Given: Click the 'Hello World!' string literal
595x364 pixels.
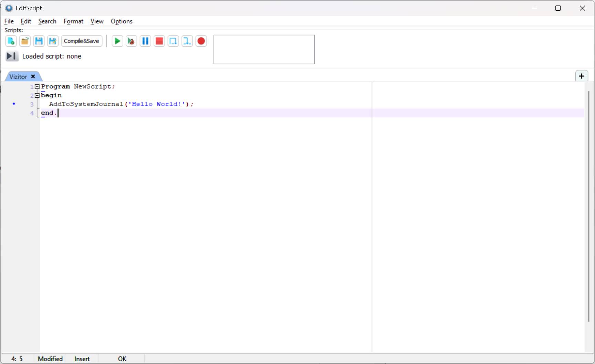Looking at the screenshot, I should click(157, 104).
